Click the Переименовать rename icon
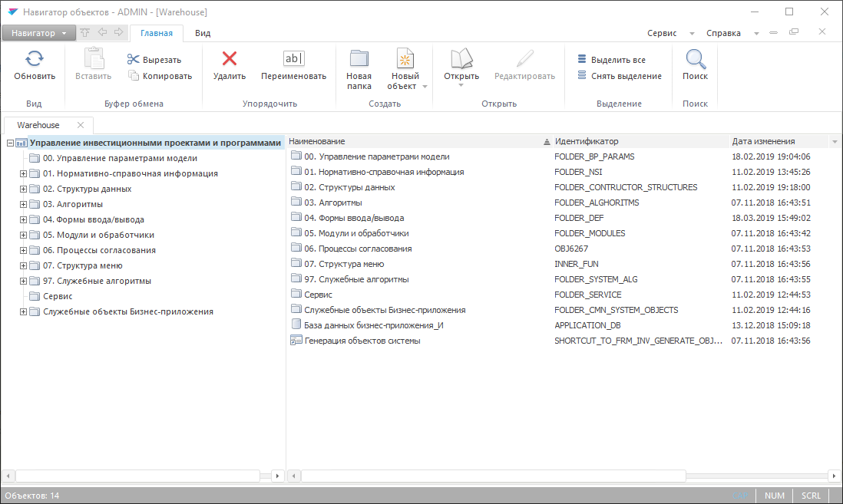This screenshot has width=843, height=504. click(x=293, y=59)
